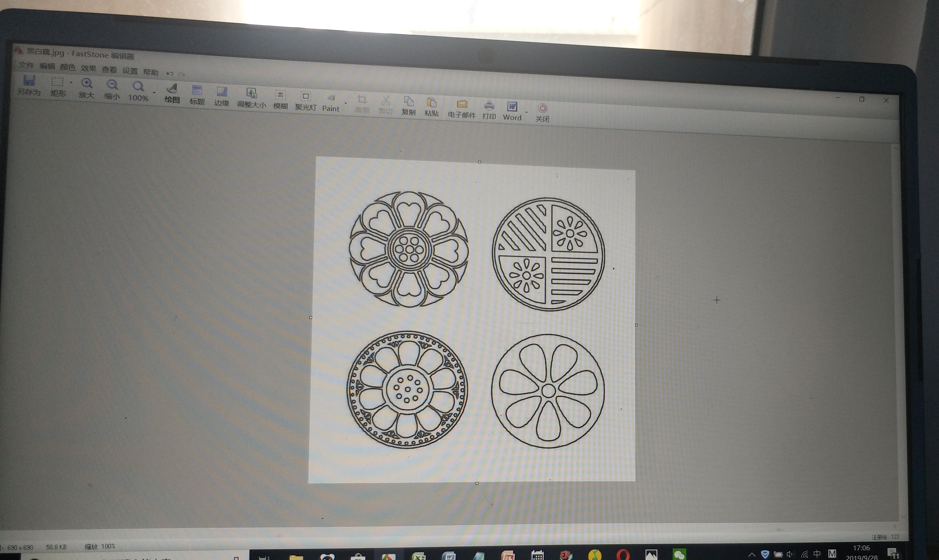Screen dimensions: 939x560
Task: Open the 设置 menu
Action: [x=130, y=71]
